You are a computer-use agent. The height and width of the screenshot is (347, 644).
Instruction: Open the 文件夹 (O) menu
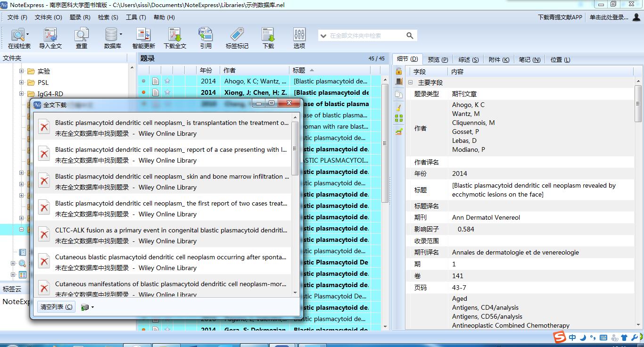[x=49, y=17]
